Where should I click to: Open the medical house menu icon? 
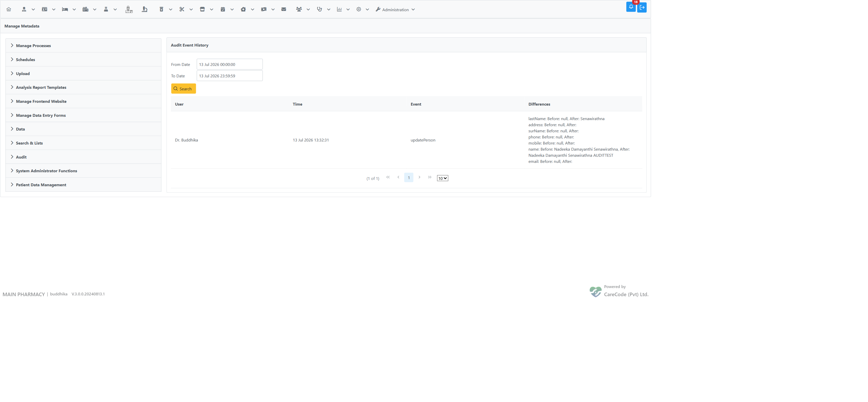click(243, 9)
